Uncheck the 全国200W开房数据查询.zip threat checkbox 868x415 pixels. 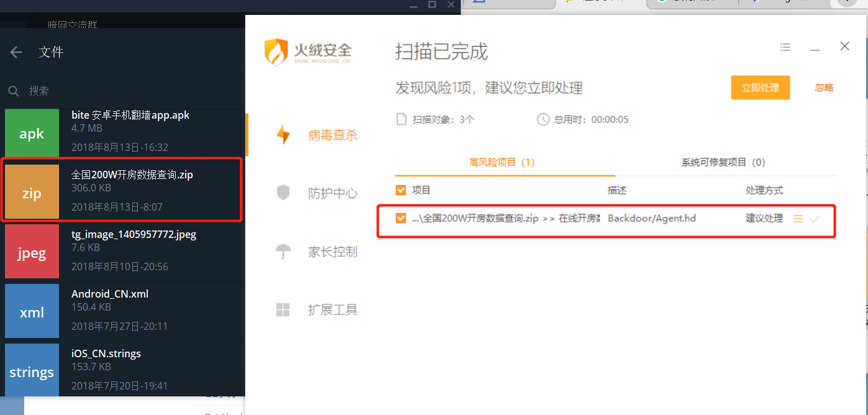point(400,219)
